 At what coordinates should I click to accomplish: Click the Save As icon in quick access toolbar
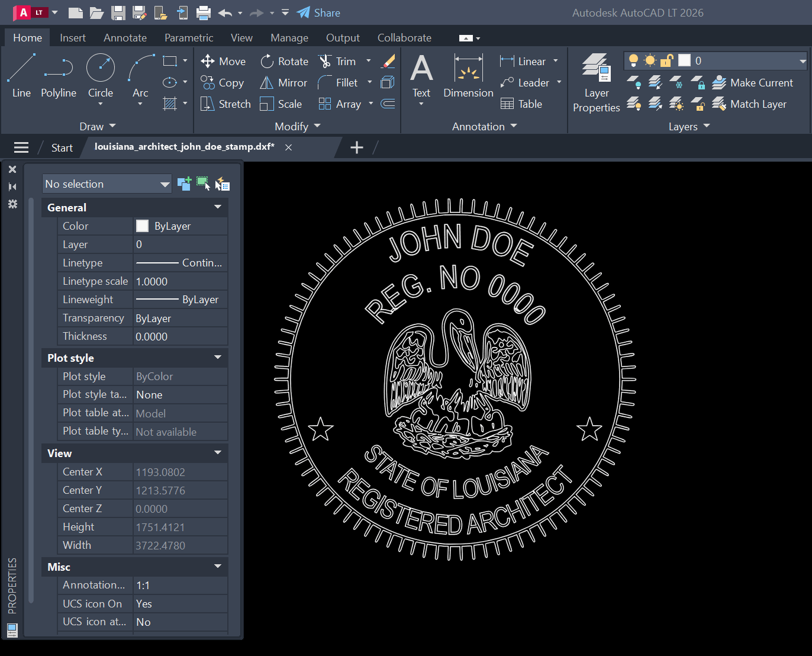coord(140,12)
